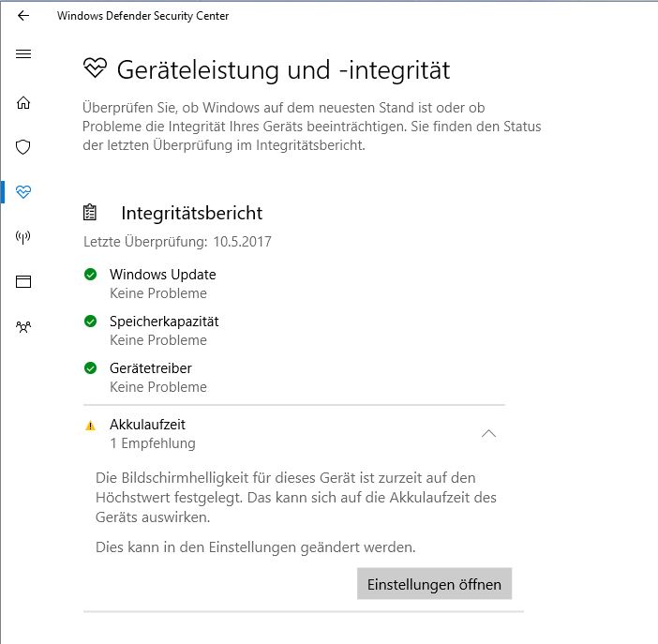Open Firewall & network protection antenna icon
The width and height of the screenshot is (658, 644).
(23, 237)
